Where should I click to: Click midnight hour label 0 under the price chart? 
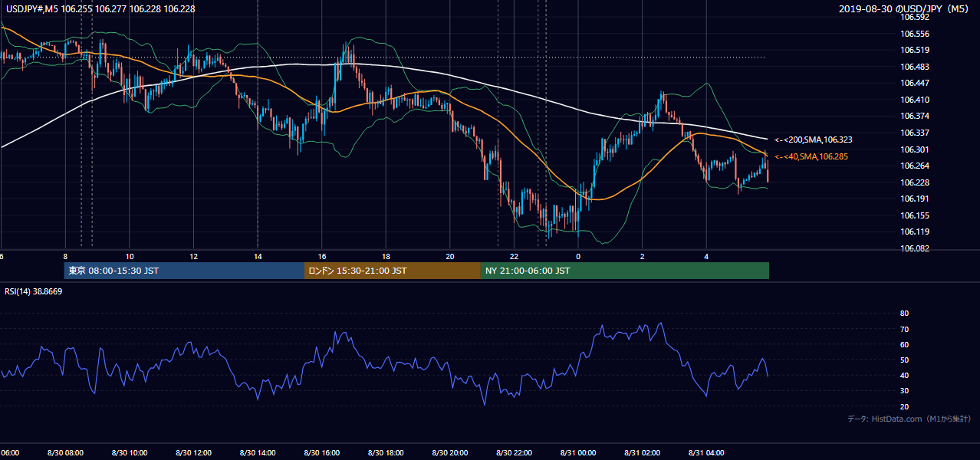click(578, 256)
